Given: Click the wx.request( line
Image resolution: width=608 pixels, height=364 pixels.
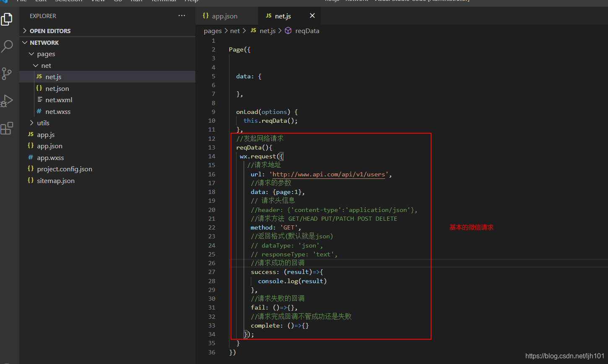Looking at the screenshot, I should tap(262, 156).
